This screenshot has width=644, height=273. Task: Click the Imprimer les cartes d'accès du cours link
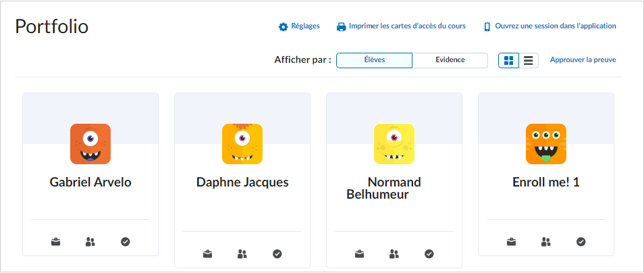click(407, 26)
